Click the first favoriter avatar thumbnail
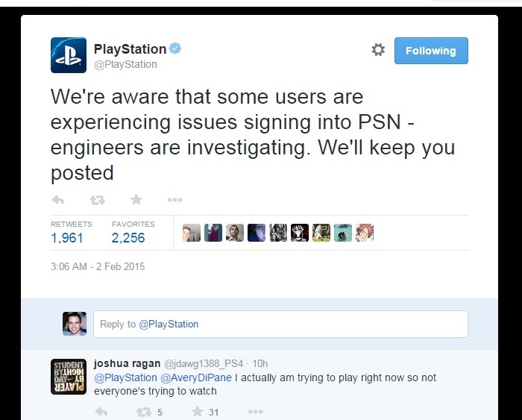 click(x=192, y=233)
